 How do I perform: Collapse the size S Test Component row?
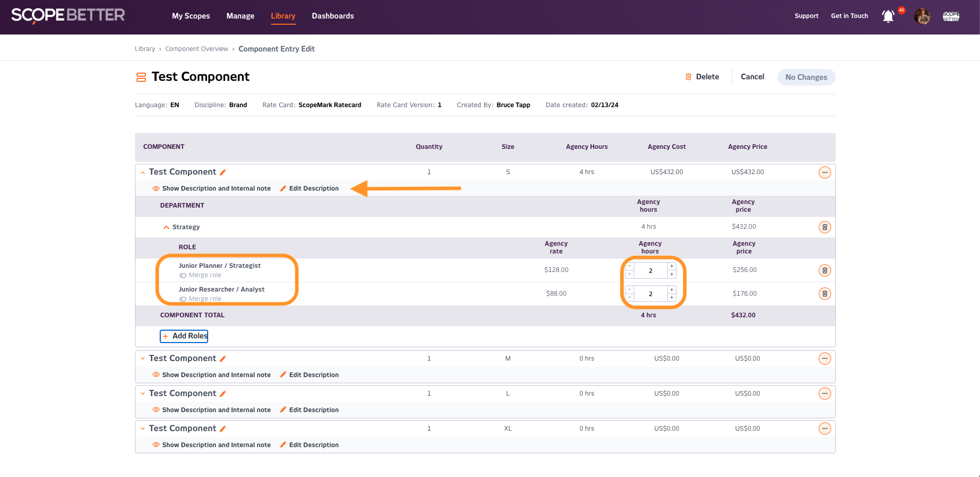(x=143, y=173)
